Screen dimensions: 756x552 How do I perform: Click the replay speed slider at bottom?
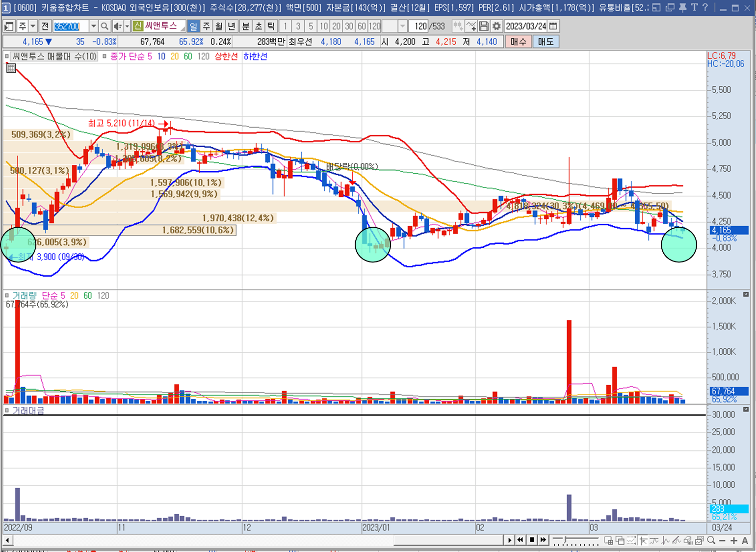click(x=576, y=540)
